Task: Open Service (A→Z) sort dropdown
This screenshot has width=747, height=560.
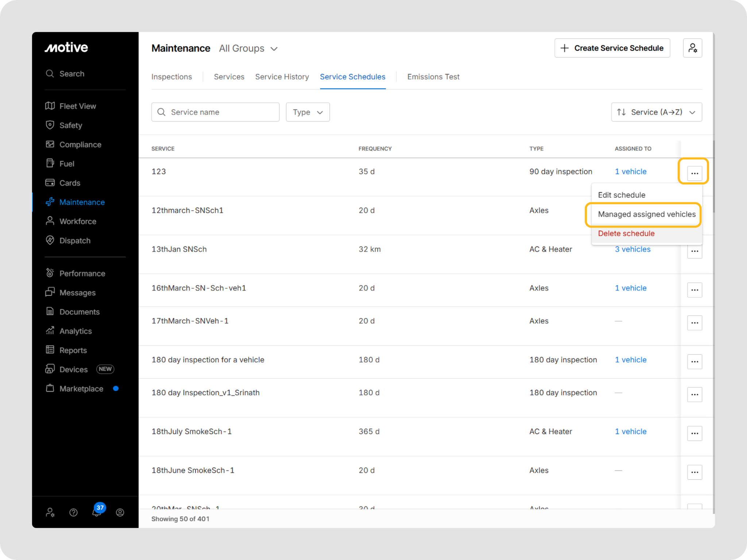Action: 656,112
